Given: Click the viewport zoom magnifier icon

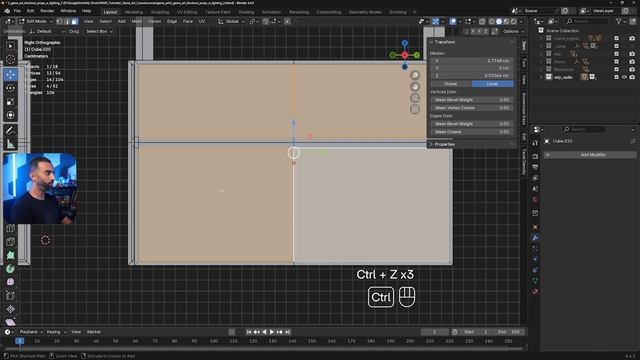Looking at the screenshot, I should pyautogui.click(x=415, y=75).
